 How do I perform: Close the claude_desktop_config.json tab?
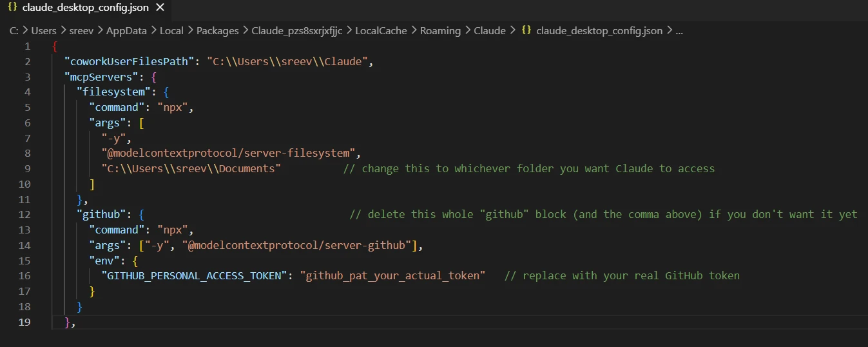coord(160,8)
